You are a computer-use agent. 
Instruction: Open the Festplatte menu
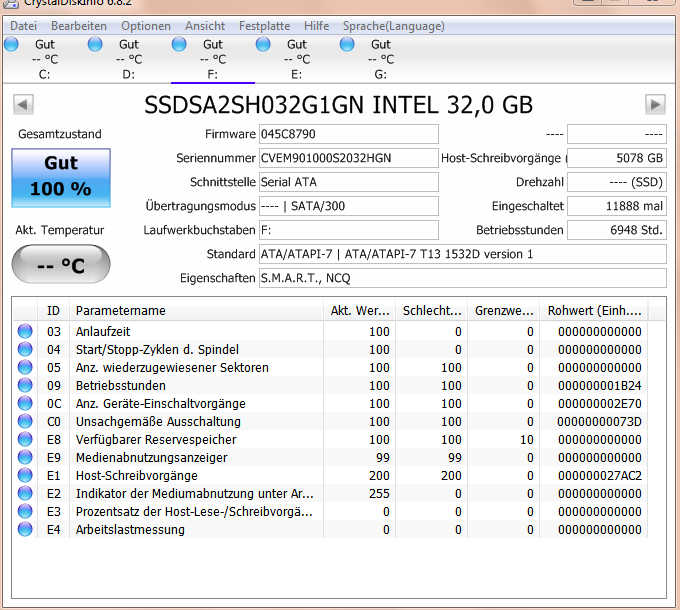pyautogui.click(x=264, y=26)
